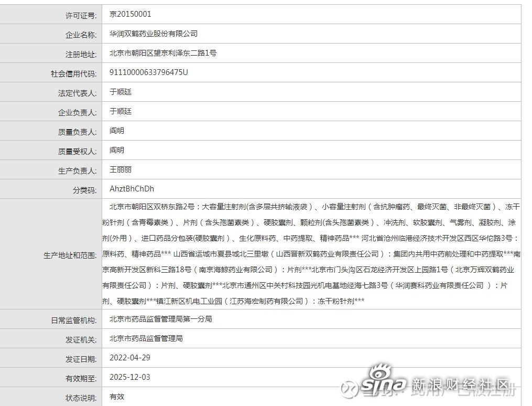Click the status value 有效
Viewport: 532px width, 406px height.
pos(117,396)
